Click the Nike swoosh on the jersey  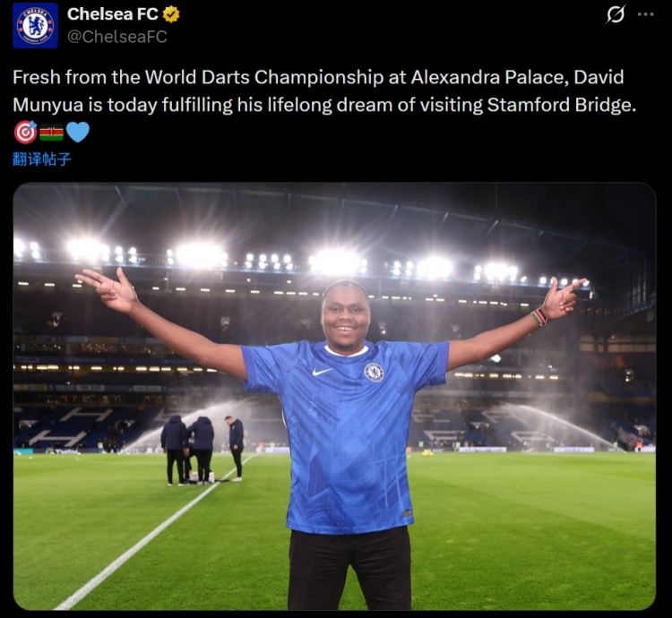coord(322,372)
